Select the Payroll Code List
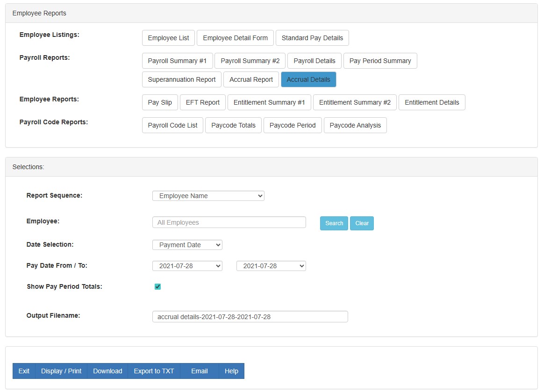This screenshot has height=392, width=543. click(172, 125)
